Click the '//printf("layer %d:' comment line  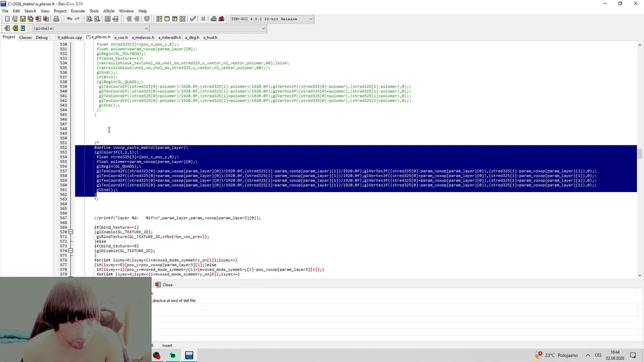click(x=177, y=218)
